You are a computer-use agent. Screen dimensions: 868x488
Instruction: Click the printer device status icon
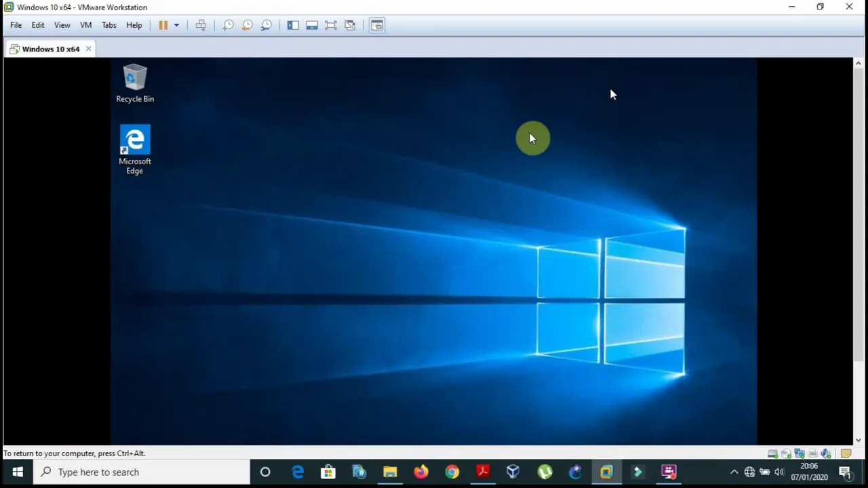click(812, 453)
